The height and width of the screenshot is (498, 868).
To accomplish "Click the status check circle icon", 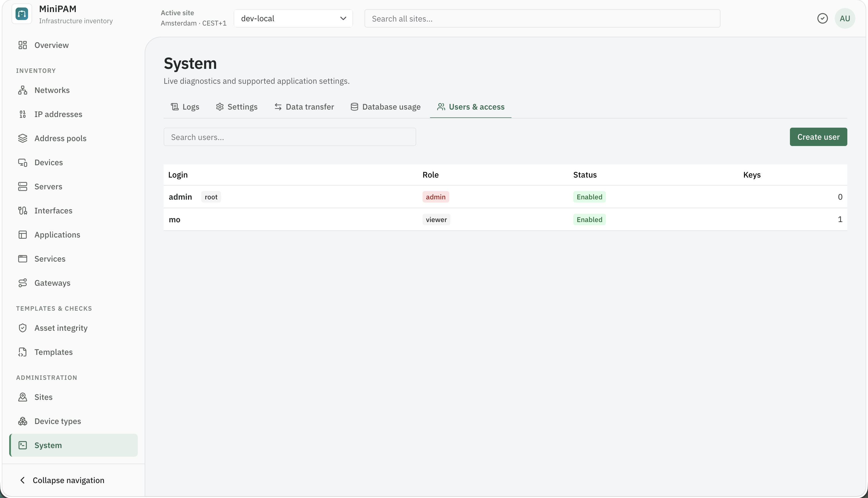I will coord(822,18).
